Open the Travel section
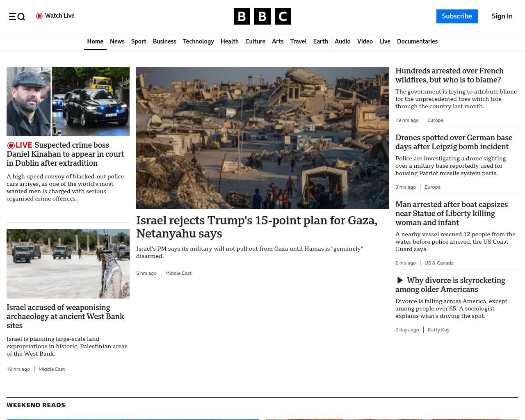 pyautogui.click(x=298, y=41)
